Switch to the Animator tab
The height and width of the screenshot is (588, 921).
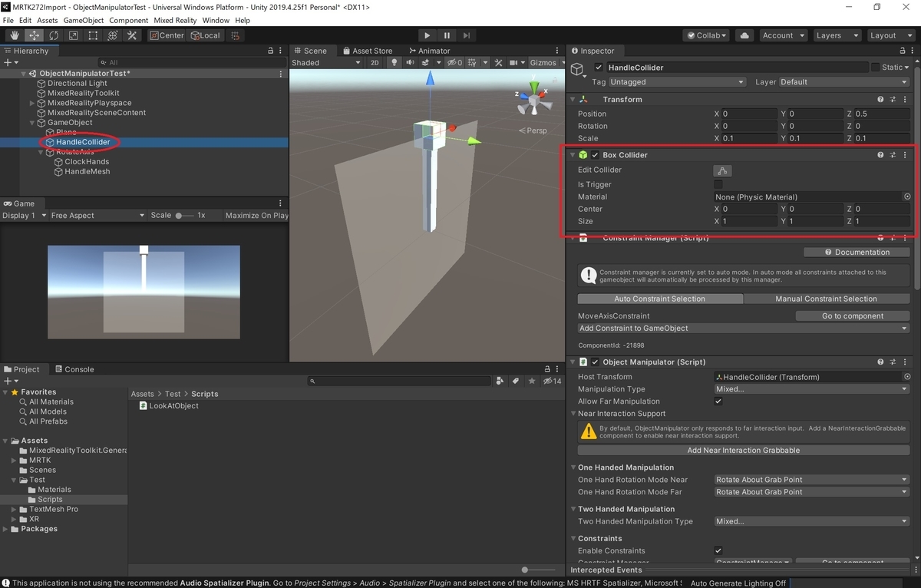(x=428, y=51)
